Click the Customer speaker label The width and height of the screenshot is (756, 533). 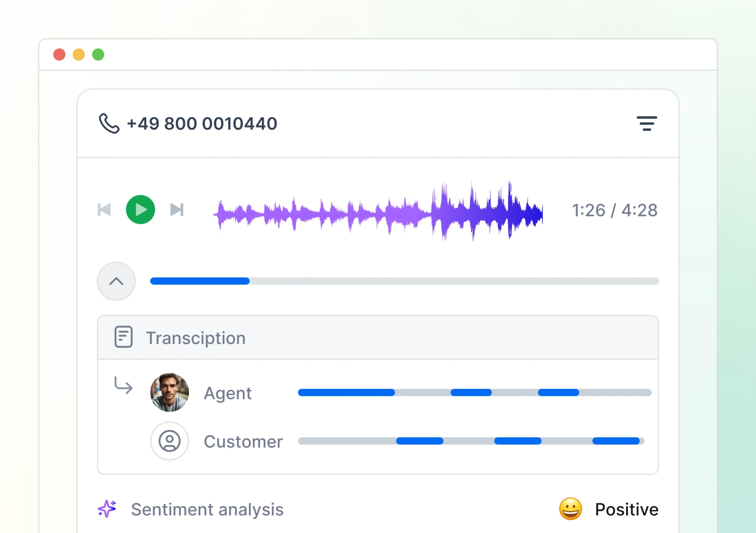[243, 441]
